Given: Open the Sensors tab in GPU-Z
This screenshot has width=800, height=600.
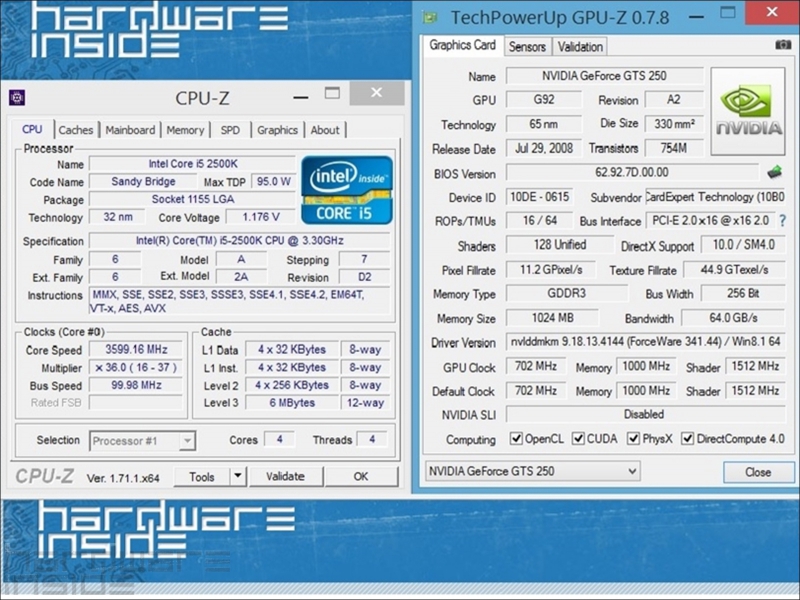Looking at the screenshot, I should [527, 46].
